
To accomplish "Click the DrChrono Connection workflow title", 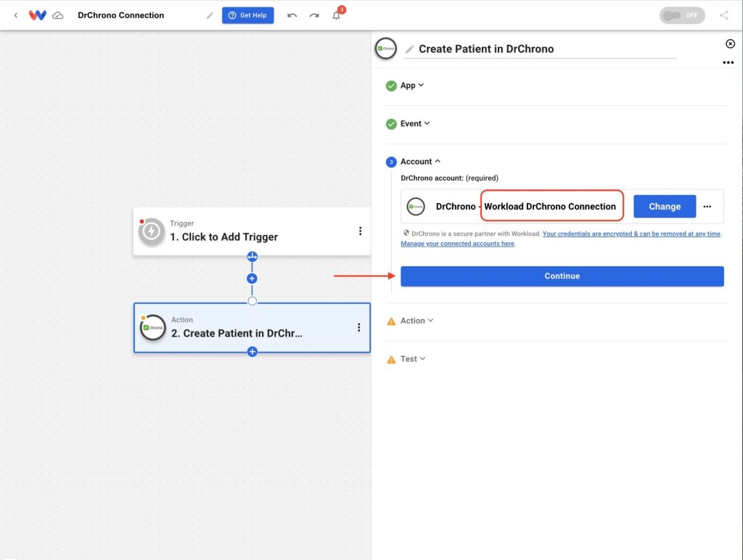I will [121, 15].
